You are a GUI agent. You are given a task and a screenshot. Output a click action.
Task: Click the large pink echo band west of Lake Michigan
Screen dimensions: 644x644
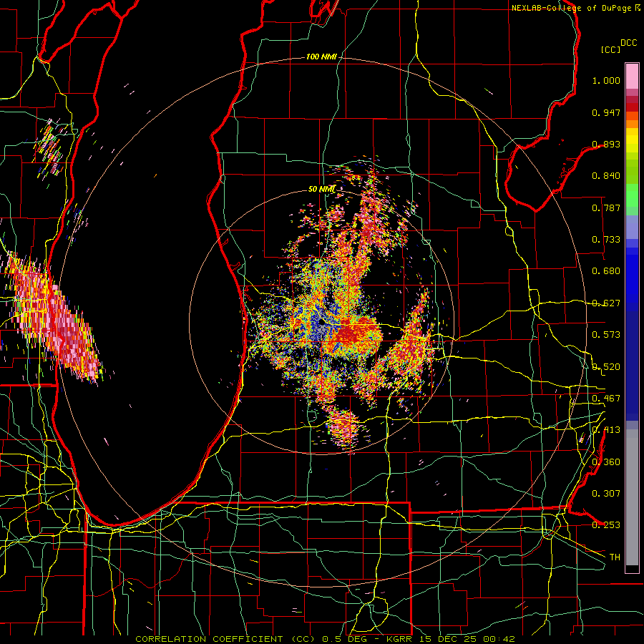click(x=54, y=318)
